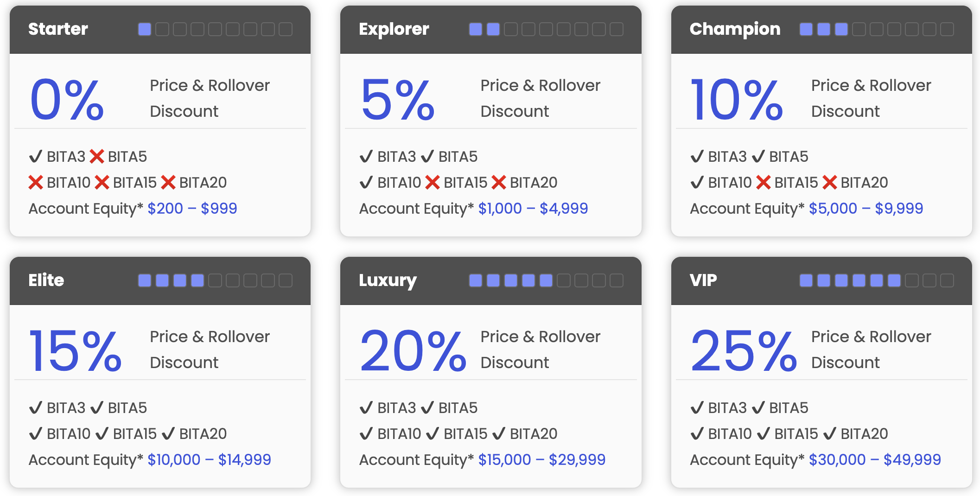Click the Champion tier header title
The width and height of the screenshot is (980, 496).
coord(735,29)
